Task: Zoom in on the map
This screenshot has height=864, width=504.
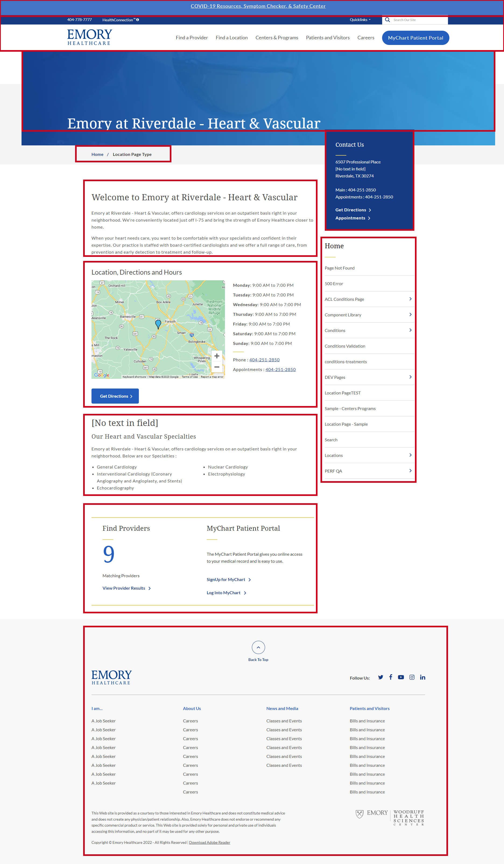Action: click(x=217, y=356)
